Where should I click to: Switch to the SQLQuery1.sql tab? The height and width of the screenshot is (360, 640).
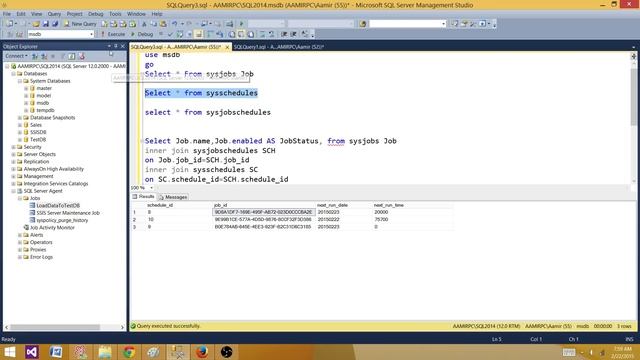tap(279, 47)
